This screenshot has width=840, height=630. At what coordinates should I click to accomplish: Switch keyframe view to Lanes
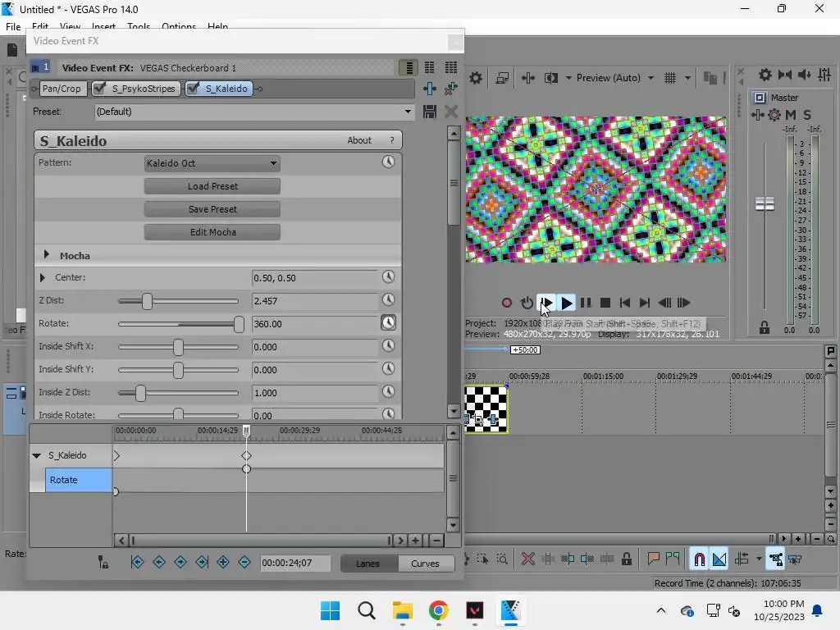tap(368, 564)
